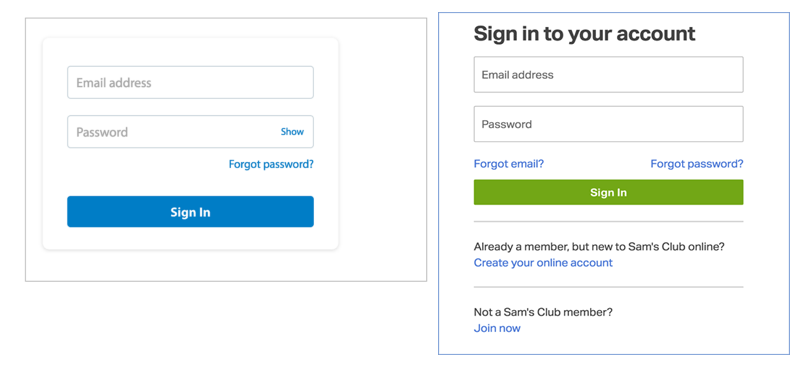This screenshot has width=800, height=370.
Task: Follow the Create your online account link
Action: pos(543,263)
